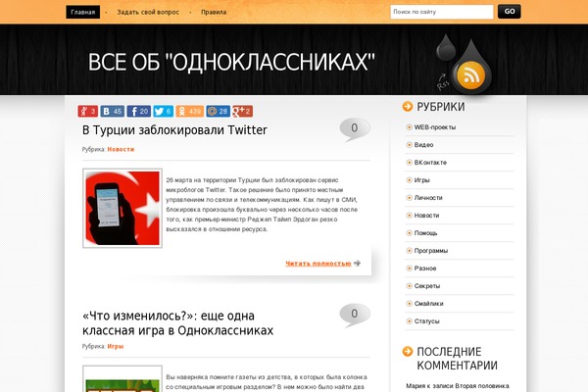Share on Google+ button showing 2
The height and width of the screenshot is (392, 588).
tap(242, 111)
